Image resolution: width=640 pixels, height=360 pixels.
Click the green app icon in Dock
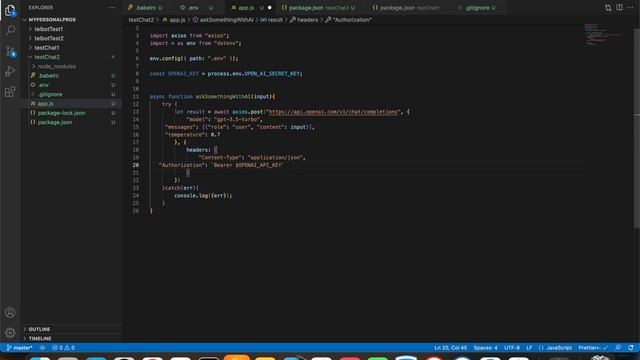point(378,358)
